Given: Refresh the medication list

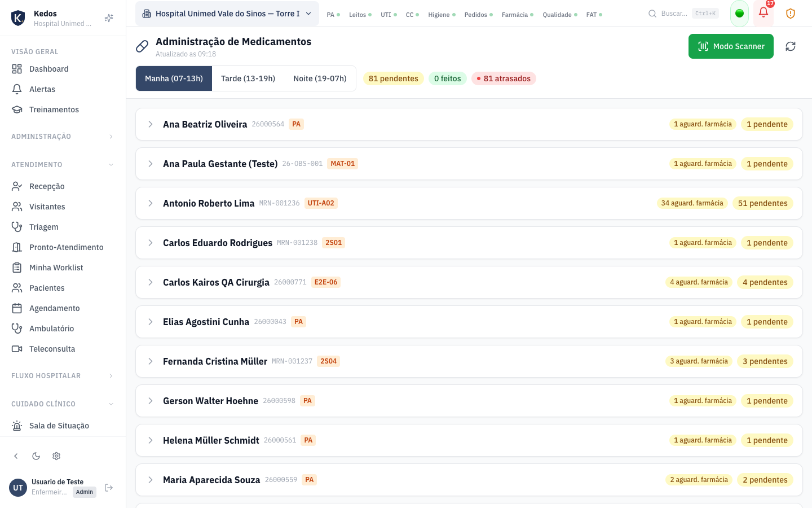Looking at the screenshot, I should pos(791,46).
